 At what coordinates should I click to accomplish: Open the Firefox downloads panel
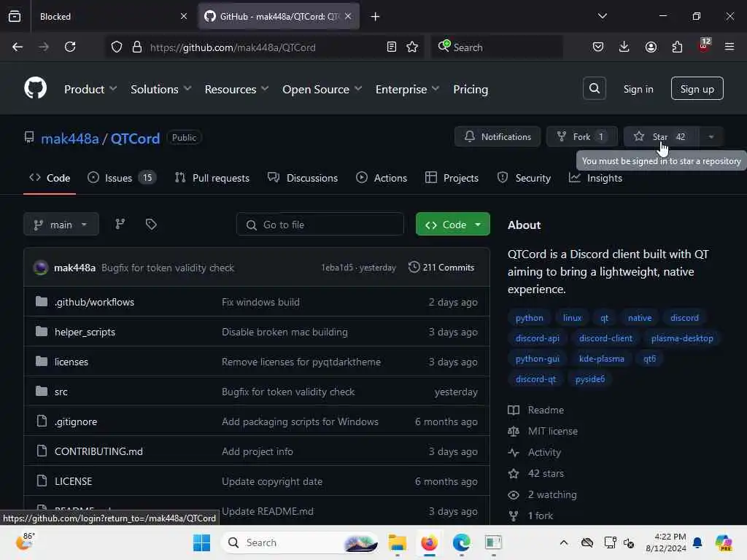(624, 47)
